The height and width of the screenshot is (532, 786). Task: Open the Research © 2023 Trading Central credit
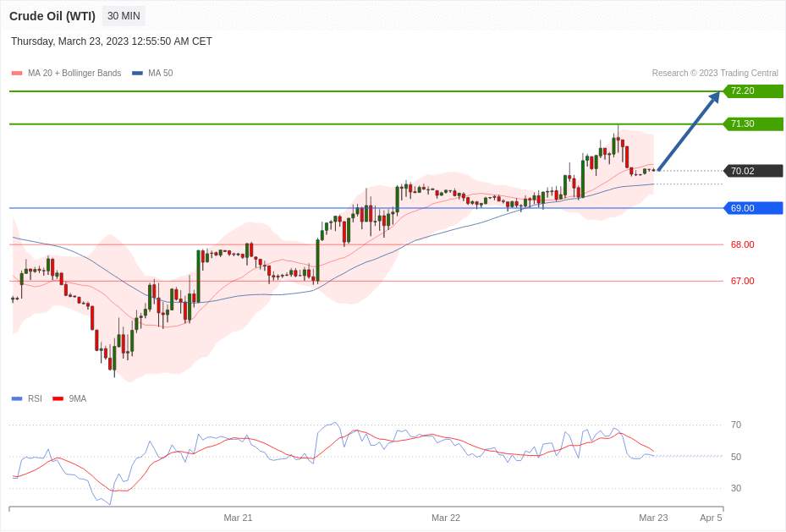point(715,73)
